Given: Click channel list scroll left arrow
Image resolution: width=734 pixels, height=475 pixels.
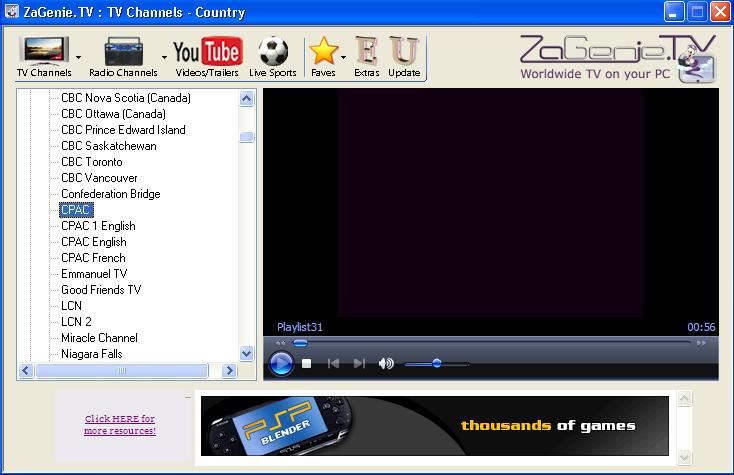Looking at the screenshot, I should pos(26,371).
